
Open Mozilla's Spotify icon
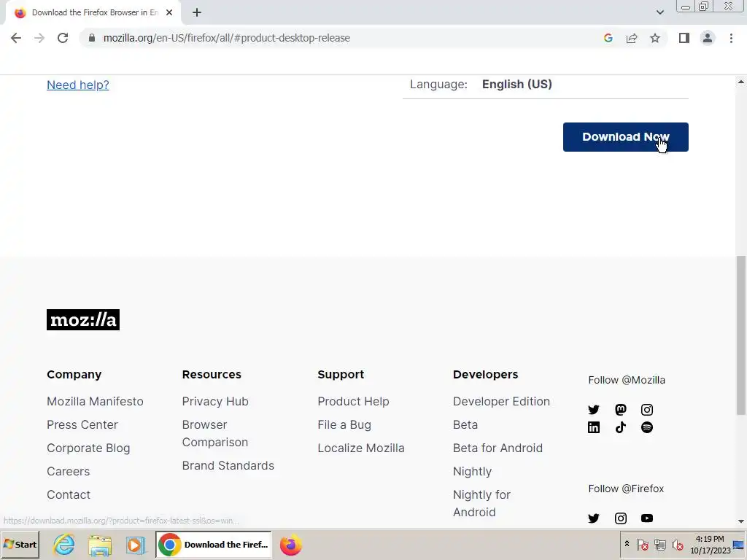pyautogui.click(x=647, y=427)
